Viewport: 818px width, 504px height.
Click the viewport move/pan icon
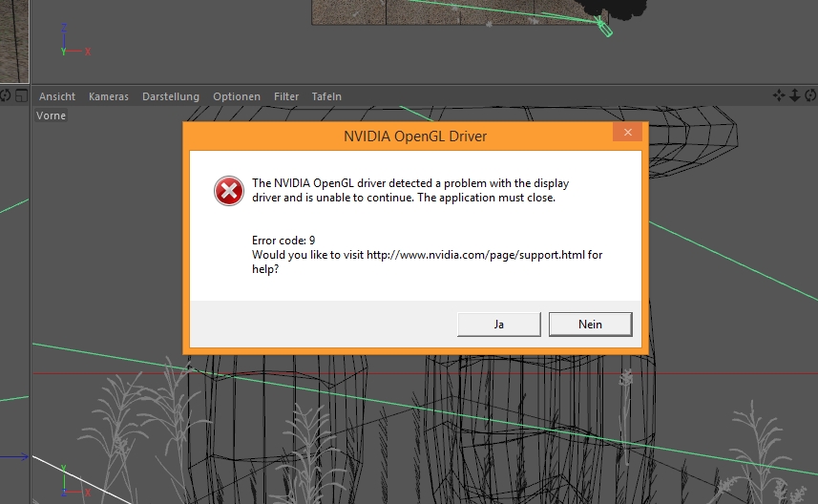click(779, 95)
